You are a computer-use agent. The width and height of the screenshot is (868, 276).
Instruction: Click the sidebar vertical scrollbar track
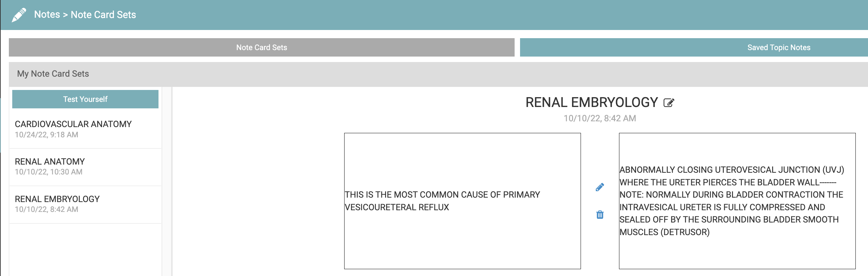[x=167, y=181]
